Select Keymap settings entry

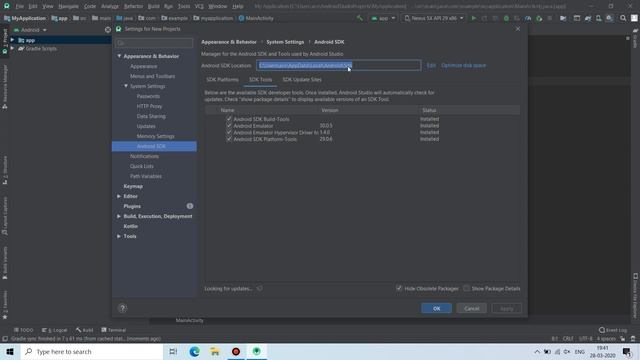pyautogui.click(x=133, y=186)
